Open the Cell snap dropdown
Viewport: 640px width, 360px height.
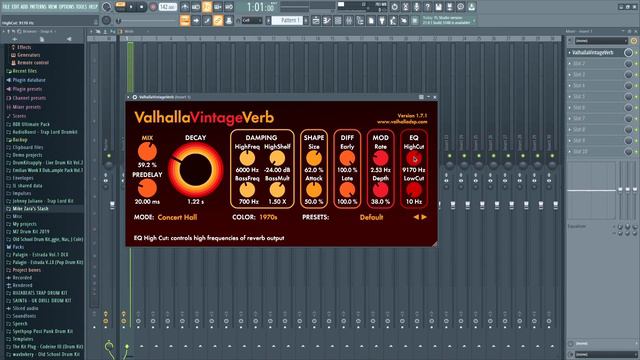click(x=252, y=20)
